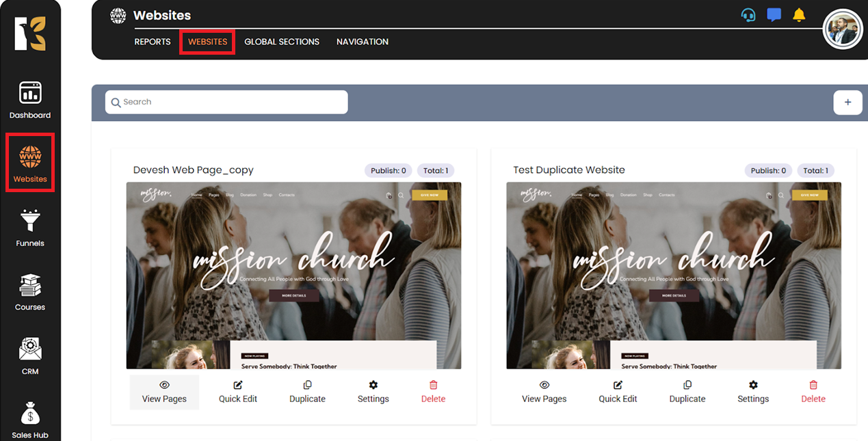This screenshot has width=868, height=441.
Task: Open the Dashboard from the sidebar
Action: click(x=30, y=100)
